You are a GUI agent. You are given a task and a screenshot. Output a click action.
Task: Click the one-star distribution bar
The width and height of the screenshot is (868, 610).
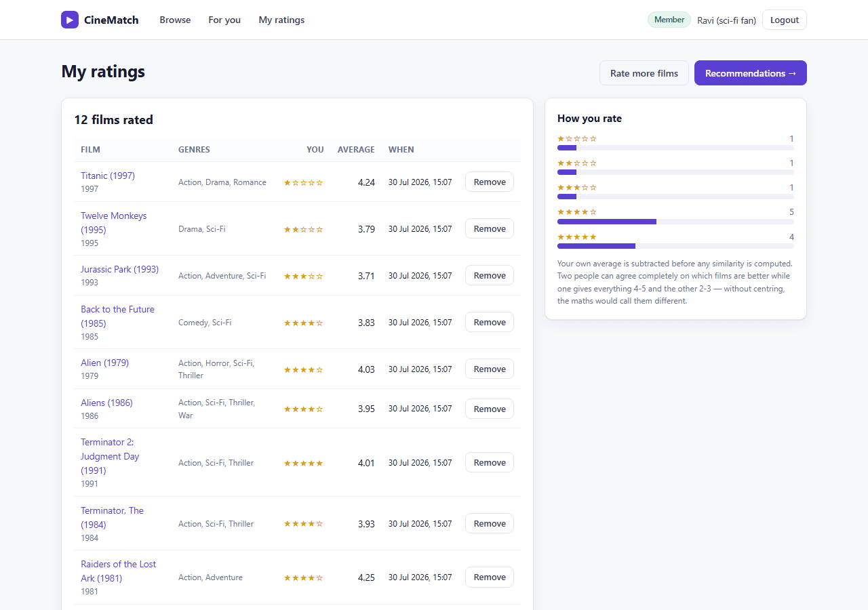tap(675, 148)
